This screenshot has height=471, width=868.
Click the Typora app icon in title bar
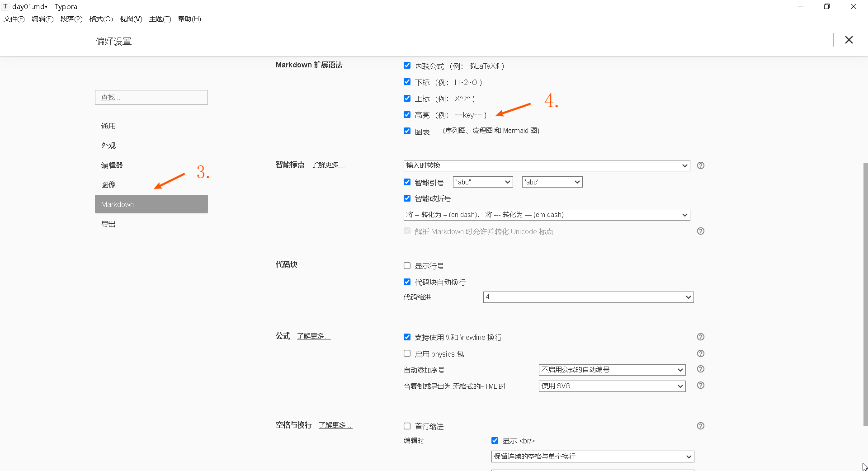[5, 6]
